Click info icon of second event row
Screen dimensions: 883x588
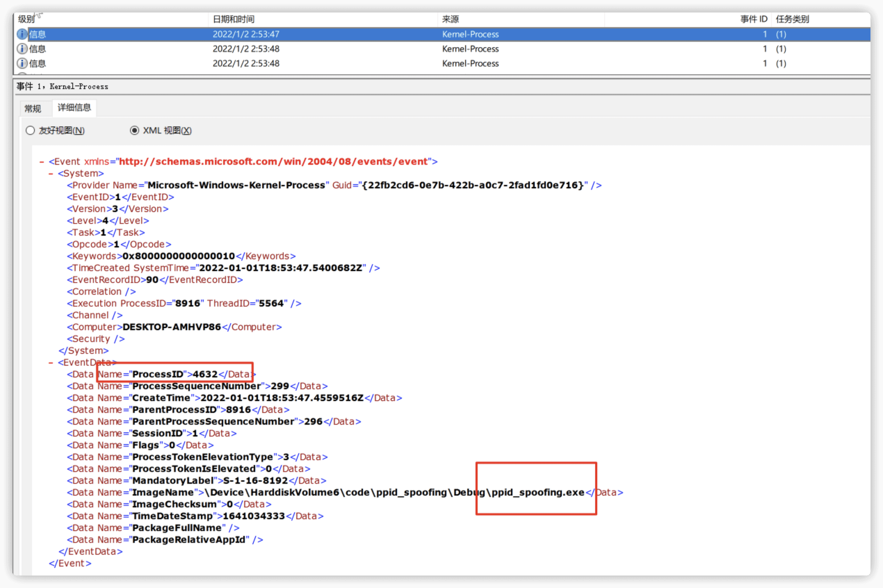click(22, 49)
